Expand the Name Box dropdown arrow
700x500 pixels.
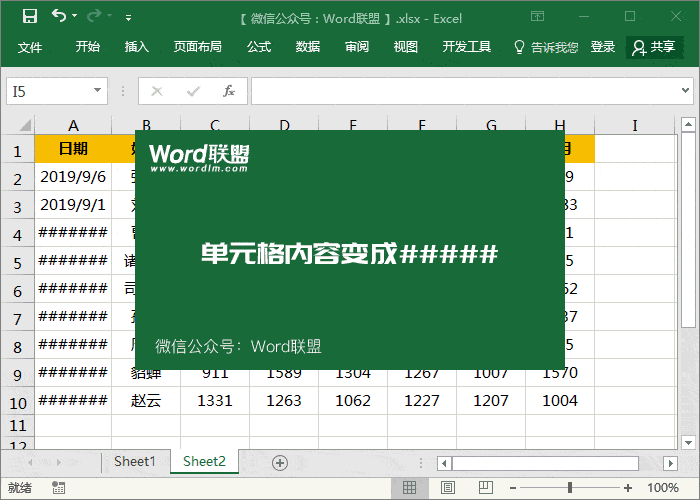[97, 91]
